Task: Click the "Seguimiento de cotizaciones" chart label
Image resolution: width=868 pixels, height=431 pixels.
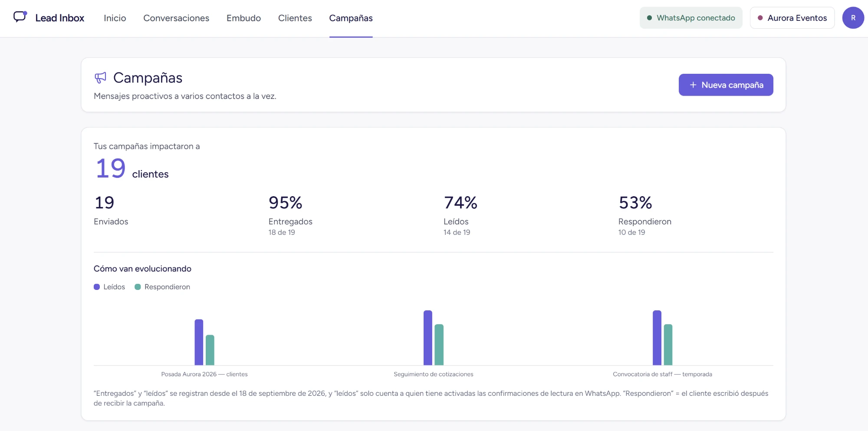Action: (x=434, y=374)
